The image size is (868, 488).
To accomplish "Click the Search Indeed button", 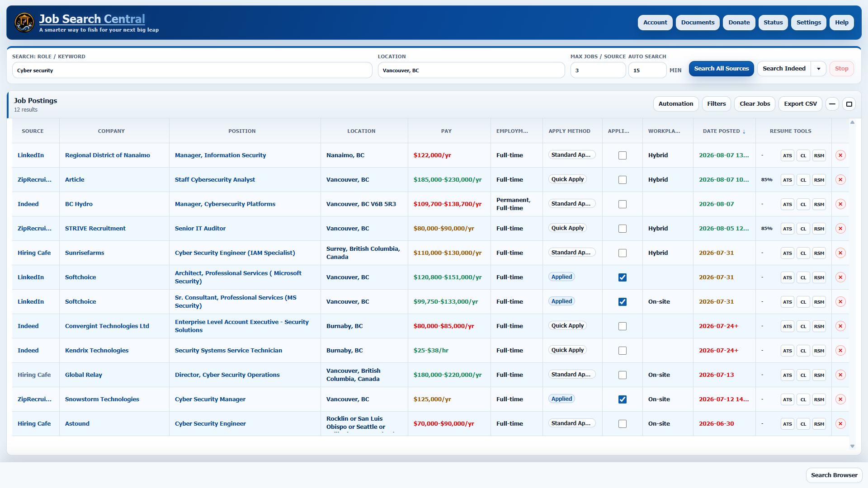I will (x=784, y=69).
